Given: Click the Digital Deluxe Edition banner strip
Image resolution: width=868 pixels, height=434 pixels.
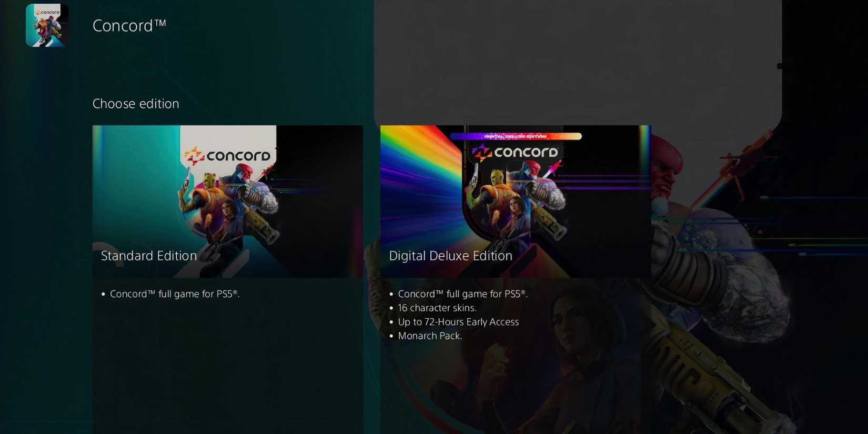Looking at the screenshot, I should pos(516,136).
